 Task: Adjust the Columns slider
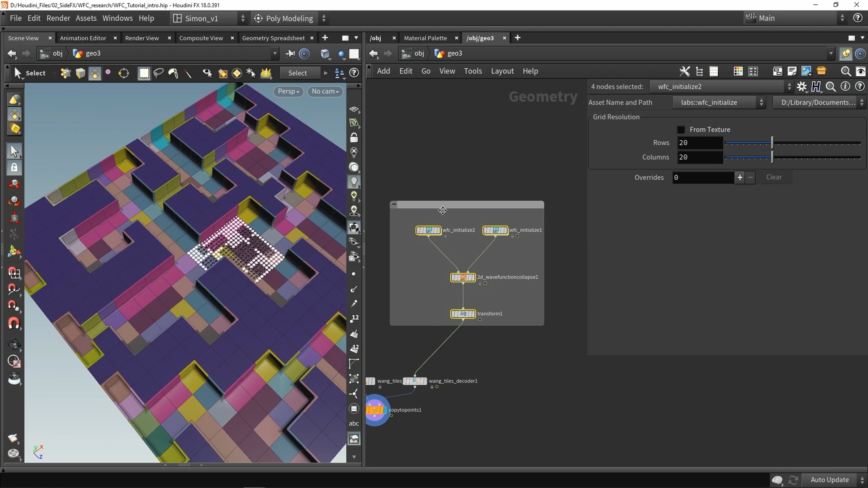[793, 157]
